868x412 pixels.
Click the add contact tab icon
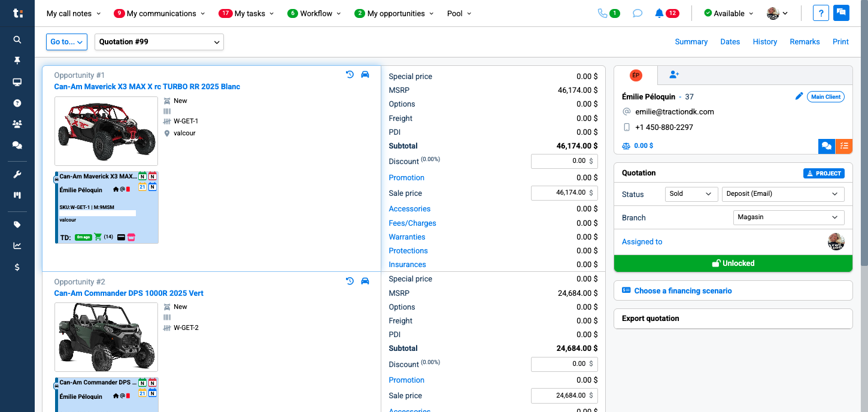pyautogui.click(x=674, y=75)
